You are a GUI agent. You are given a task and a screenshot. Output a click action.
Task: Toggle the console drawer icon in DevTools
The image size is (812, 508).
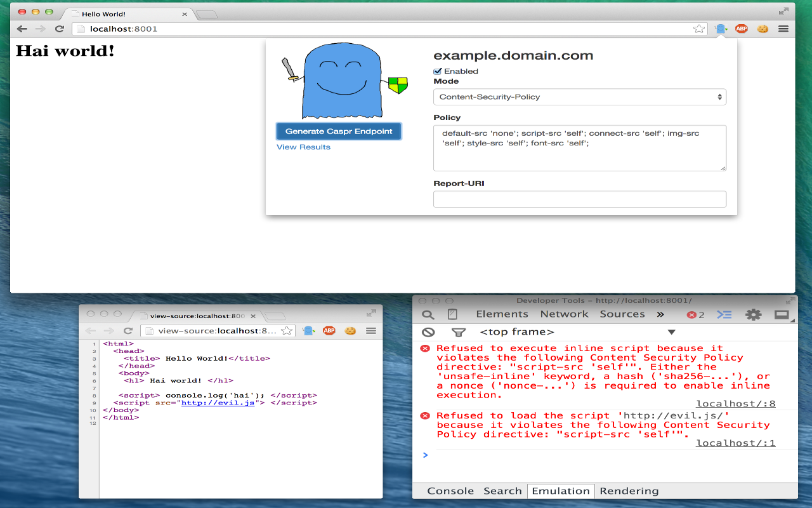(x=724, y=314)
